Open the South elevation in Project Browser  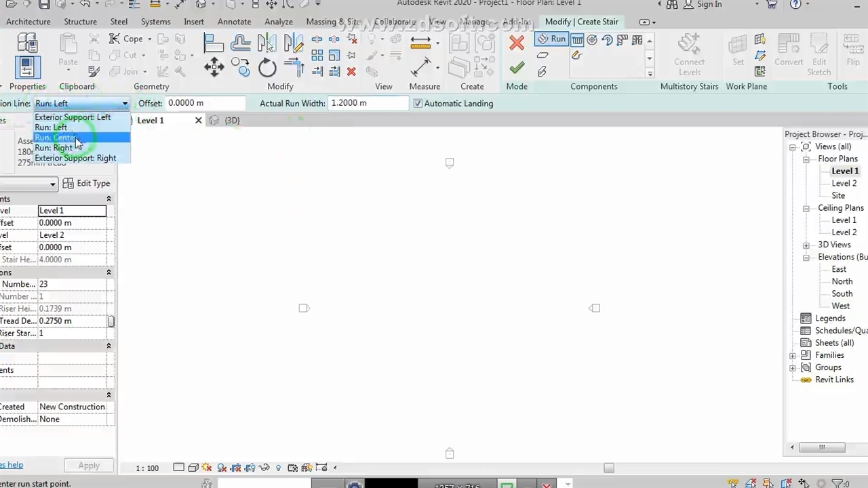[842, 294]
